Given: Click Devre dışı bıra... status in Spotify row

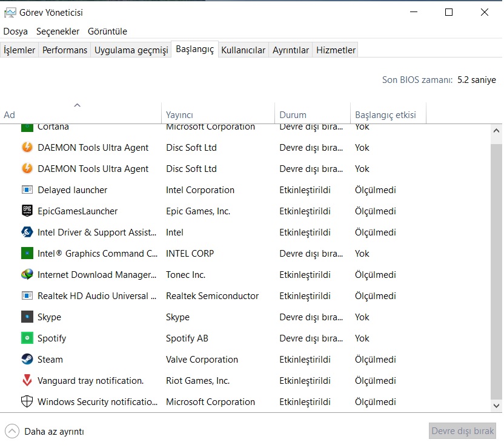Looking at the screenshot, I should [x=311, y=338].
